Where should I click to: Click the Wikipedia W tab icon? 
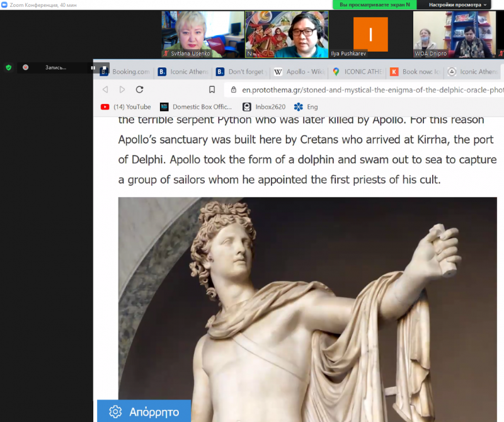278,72
